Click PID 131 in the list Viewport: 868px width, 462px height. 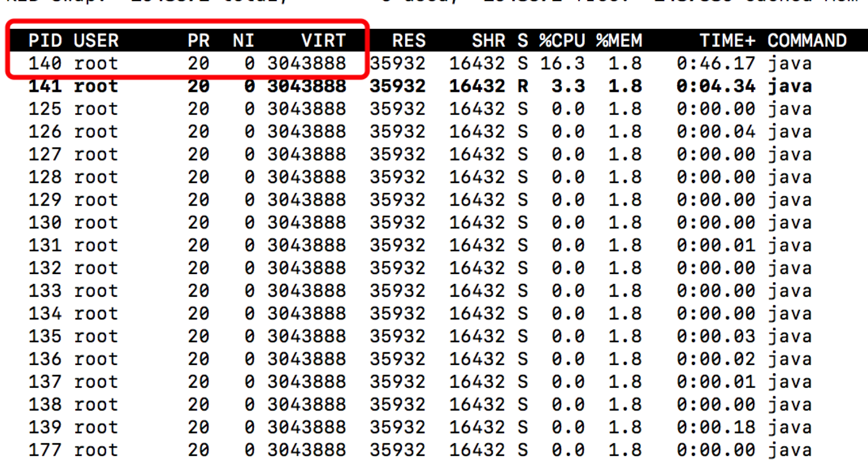click(45, 245)
